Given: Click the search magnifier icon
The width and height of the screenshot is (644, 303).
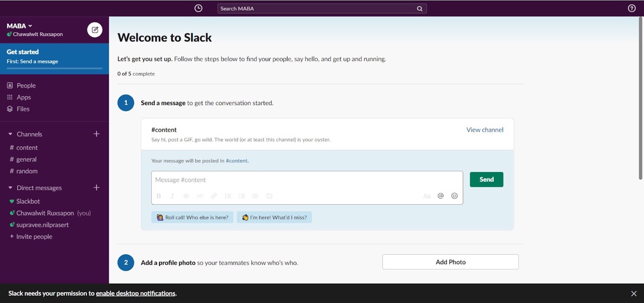Looking at the screenshot, I should pos(420,9).
